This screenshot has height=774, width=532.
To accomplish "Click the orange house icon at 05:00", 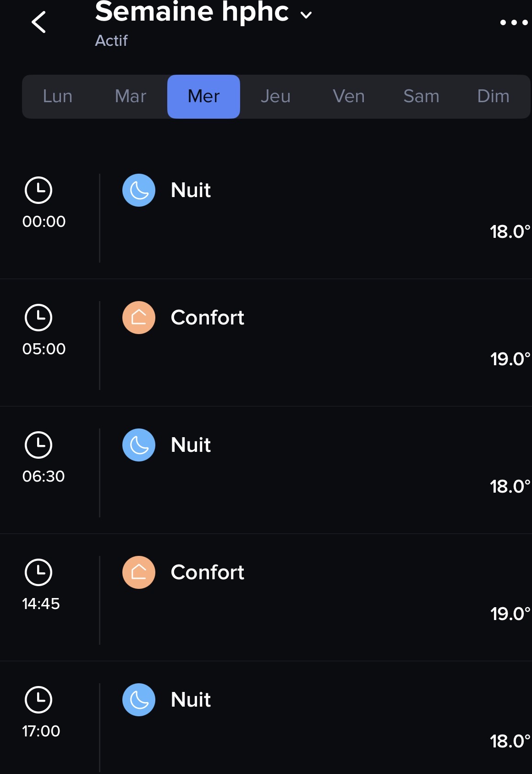I will pos(139,318).
